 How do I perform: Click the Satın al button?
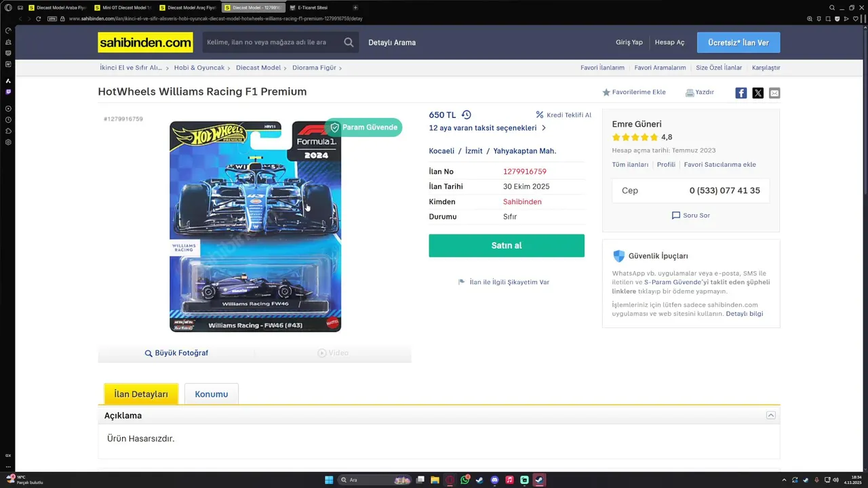507,245
